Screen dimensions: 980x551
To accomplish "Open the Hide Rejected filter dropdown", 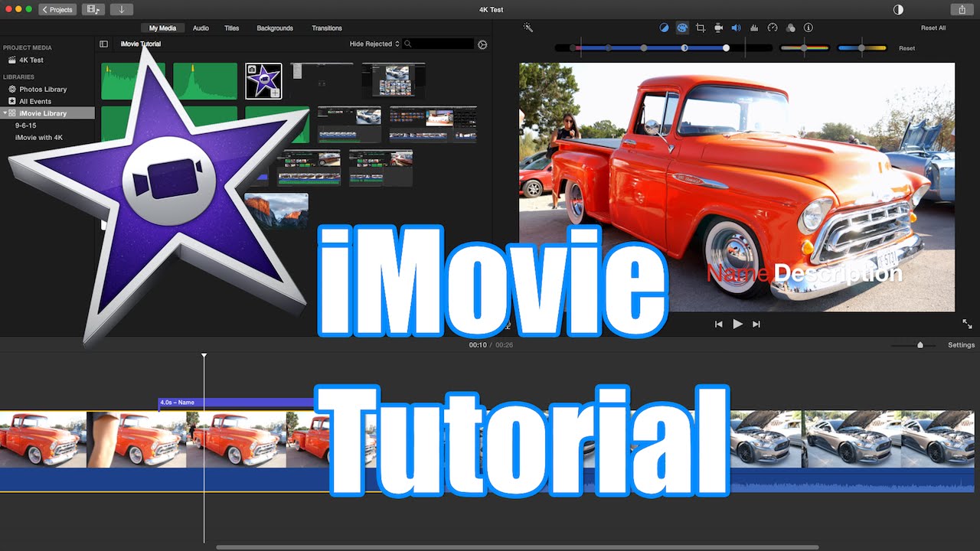I will tap(374, 44).
